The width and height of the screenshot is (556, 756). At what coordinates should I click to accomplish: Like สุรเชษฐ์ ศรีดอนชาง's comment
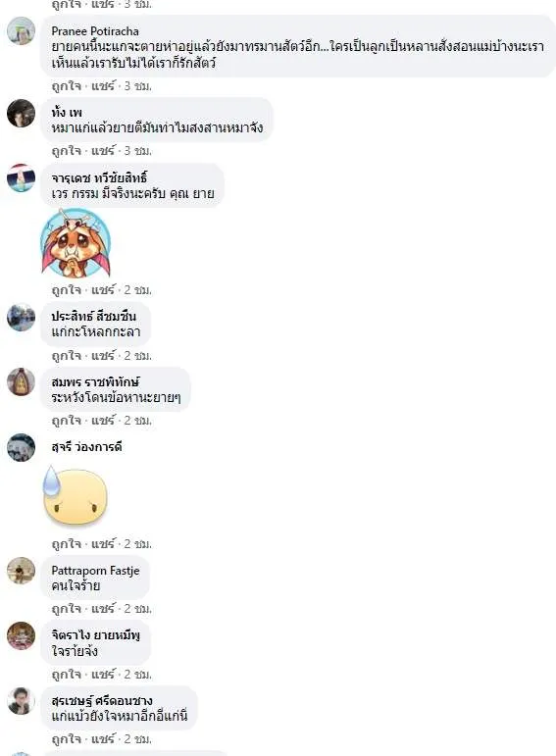tap(67, 739)
